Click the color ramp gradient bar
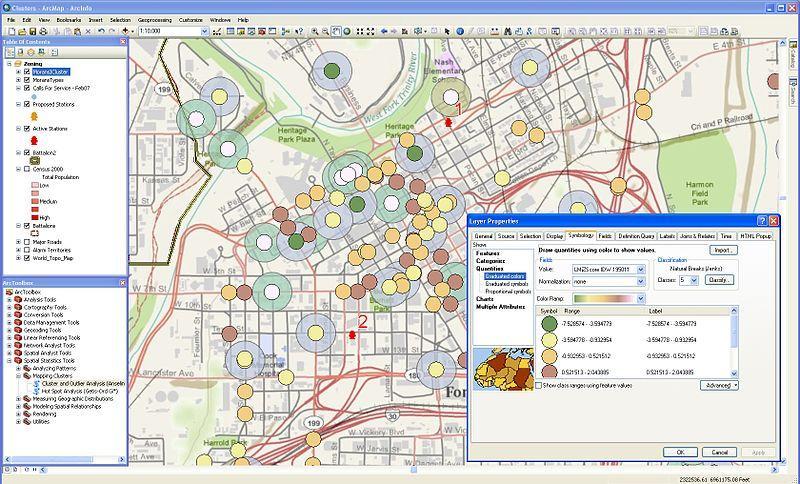The image size is (800, 484). pos(605,298)
